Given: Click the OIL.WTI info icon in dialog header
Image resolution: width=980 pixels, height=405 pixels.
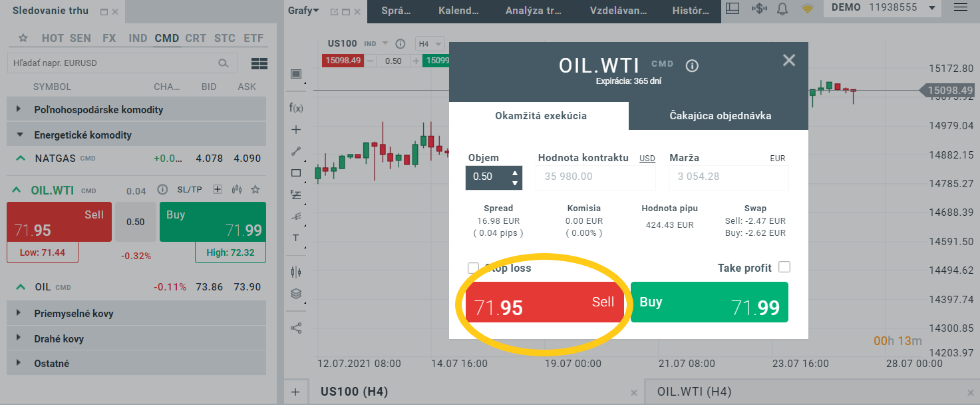Looking at the screenshot, I should pyautogui.click(x=692, y=65).
